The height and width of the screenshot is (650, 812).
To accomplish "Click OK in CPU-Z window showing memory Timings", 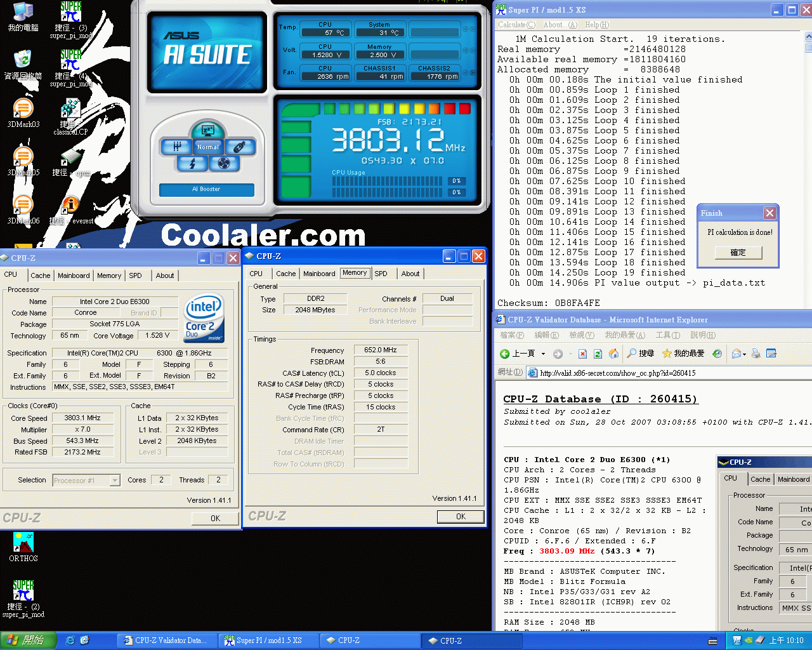I will click(x=461, y=517).
